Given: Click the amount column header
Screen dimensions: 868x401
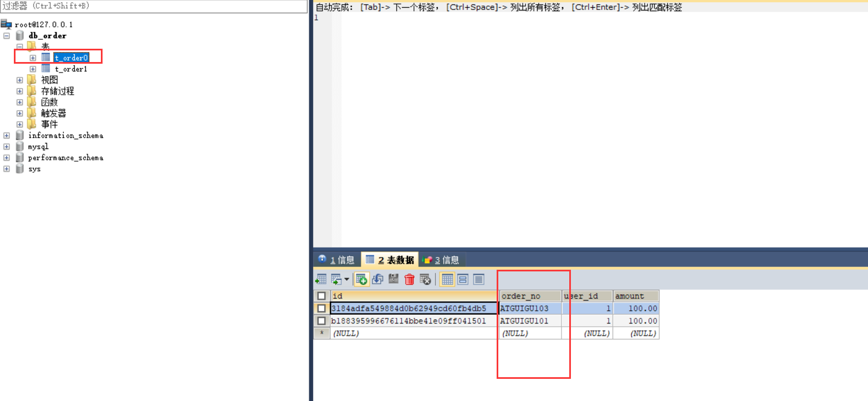Looking at the screenshot, I should coord(636,296).
